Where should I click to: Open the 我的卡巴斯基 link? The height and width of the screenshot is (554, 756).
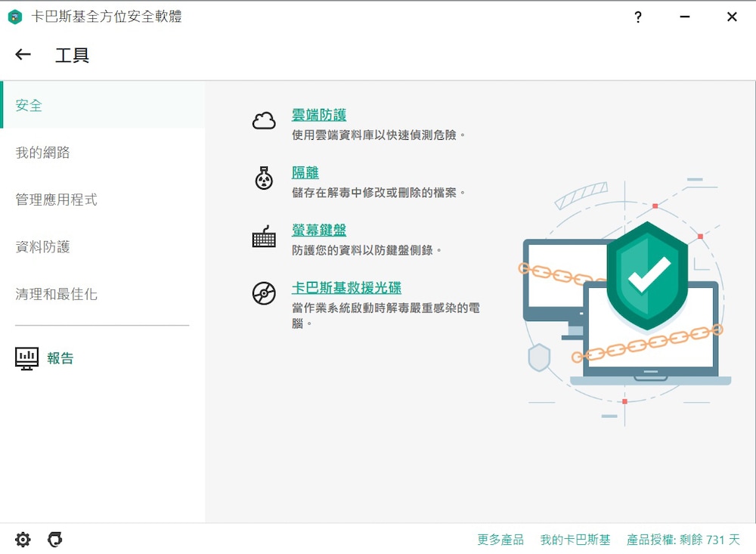[575, 540]
